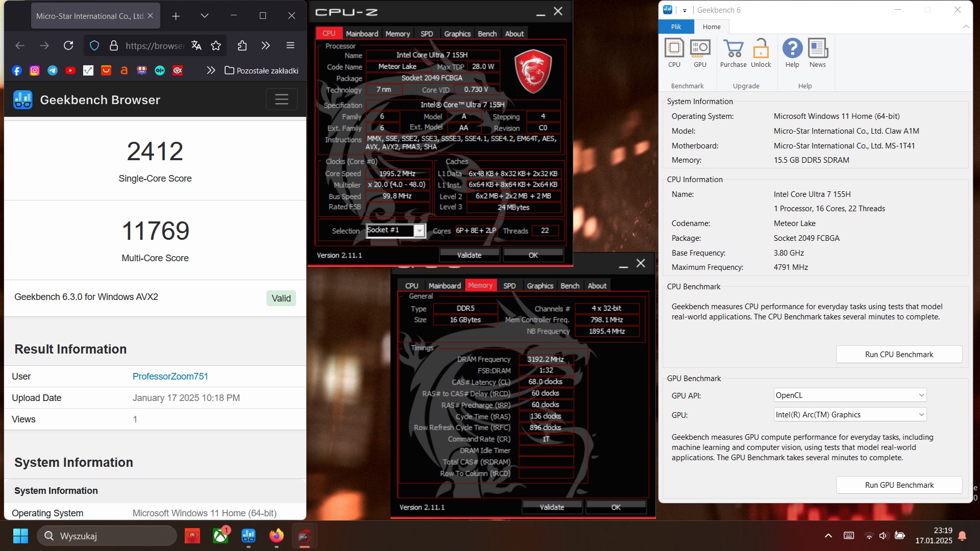Click the translate page icon in Firefox
The image size is (980, 551).
197,45
